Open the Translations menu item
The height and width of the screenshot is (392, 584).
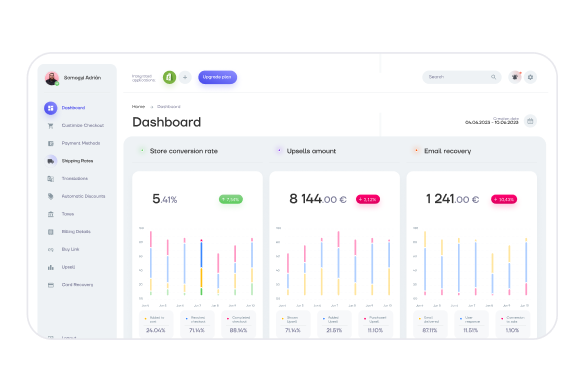tap(75, 179)
